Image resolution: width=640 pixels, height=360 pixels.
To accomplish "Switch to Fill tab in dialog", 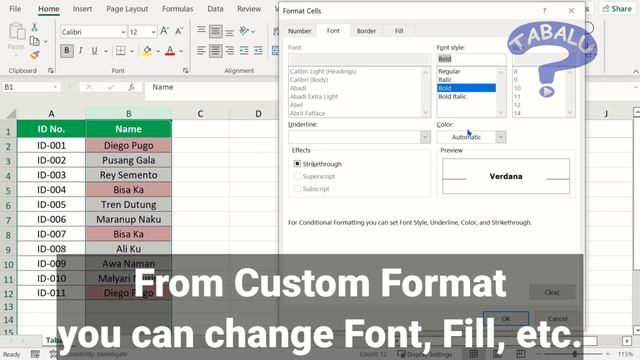I will tap(399, 31).
